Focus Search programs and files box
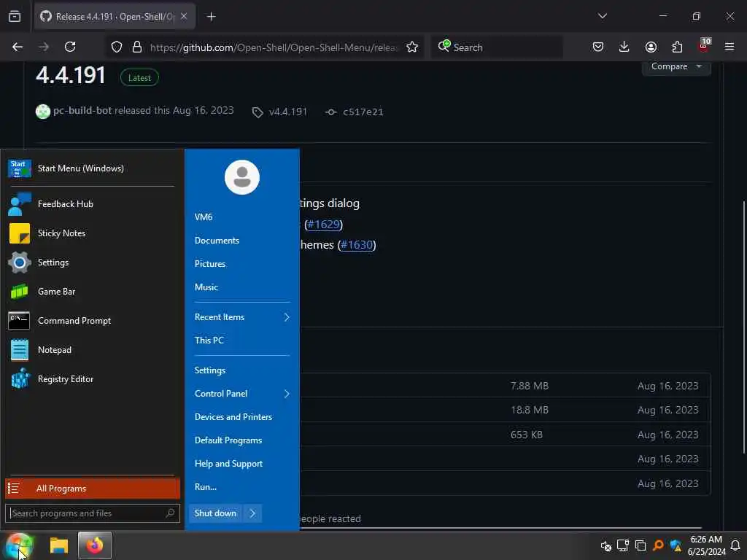The image size is (747, 560). point(93,513)
